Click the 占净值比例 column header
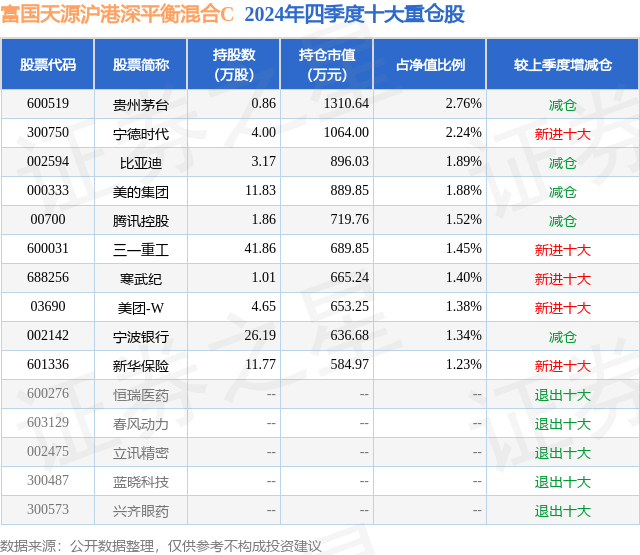This screenshot has width=640, height=555. click(x=430, y=64)
